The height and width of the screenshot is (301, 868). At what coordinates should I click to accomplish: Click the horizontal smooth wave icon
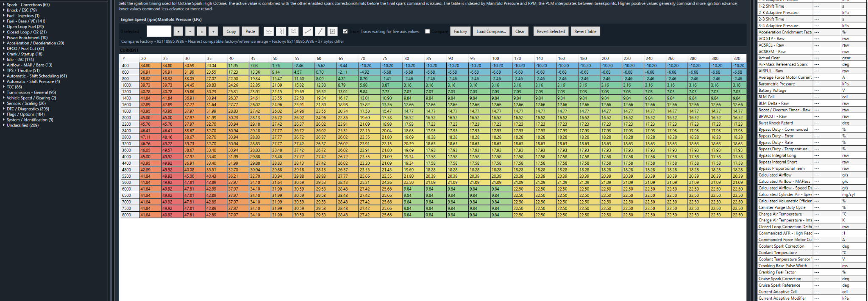click(269, 31)
